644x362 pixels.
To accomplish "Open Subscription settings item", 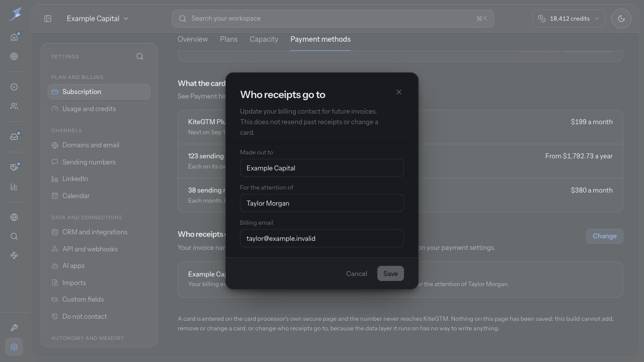I will click(x=99, y=92).
